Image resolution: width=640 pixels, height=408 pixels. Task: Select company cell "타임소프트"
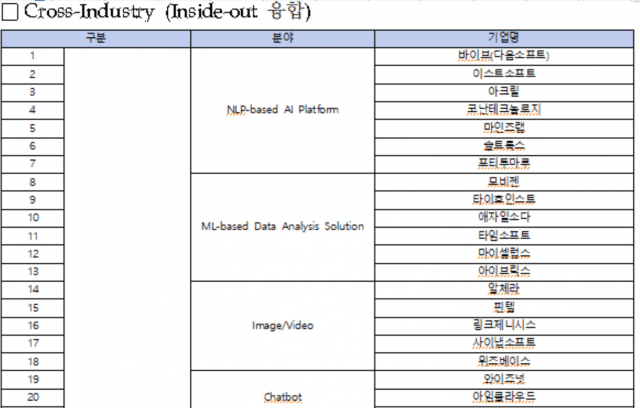tap(504, 236)
